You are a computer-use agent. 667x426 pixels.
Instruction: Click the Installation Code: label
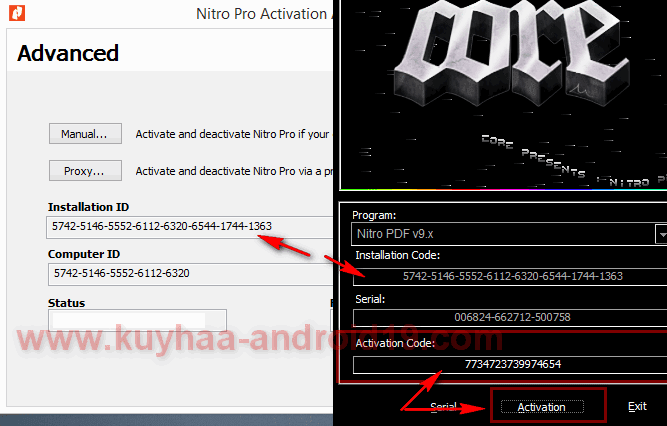(398, 255)
